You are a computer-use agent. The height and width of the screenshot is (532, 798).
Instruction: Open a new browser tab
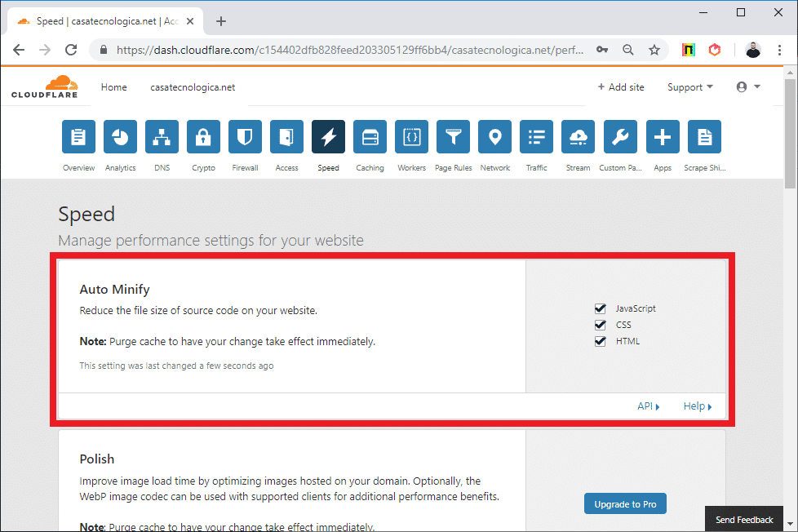pyautogui.click(x=221, y=21)
